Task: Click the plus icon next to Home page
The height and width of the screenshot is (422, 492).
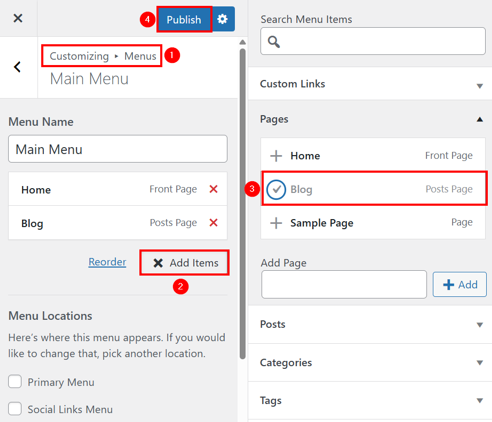Action: [x=276, y=156]
